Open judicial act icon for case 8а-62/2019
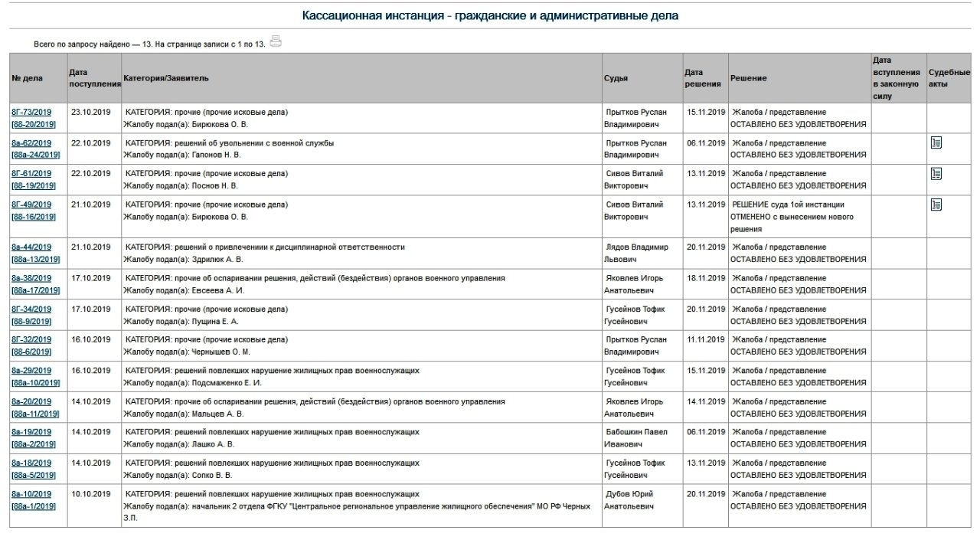The width and height of the screenshot is (980, 540). 936,142
